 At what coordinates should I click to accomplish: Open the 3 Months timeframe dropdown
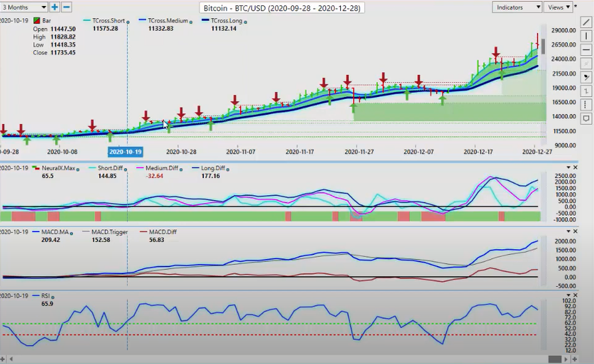click(x=23, y=7)
